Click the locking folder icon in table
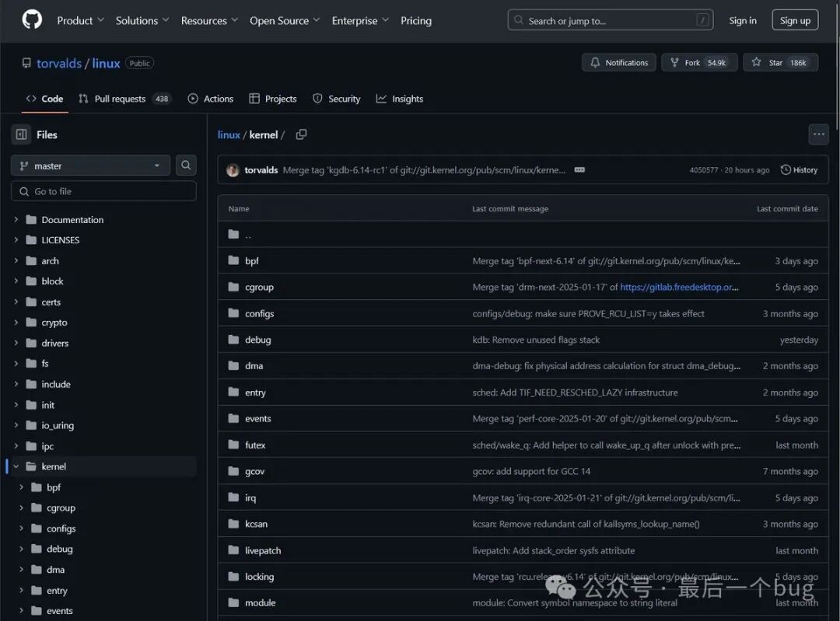840x621 pixels. tap(233, 576)
